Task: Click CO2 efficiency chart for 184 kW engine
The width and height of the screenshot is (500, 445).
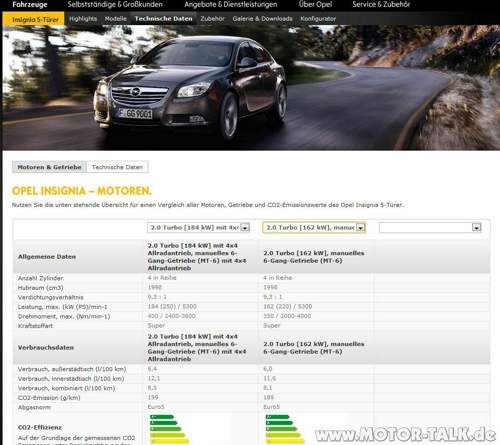Action: 169,429
